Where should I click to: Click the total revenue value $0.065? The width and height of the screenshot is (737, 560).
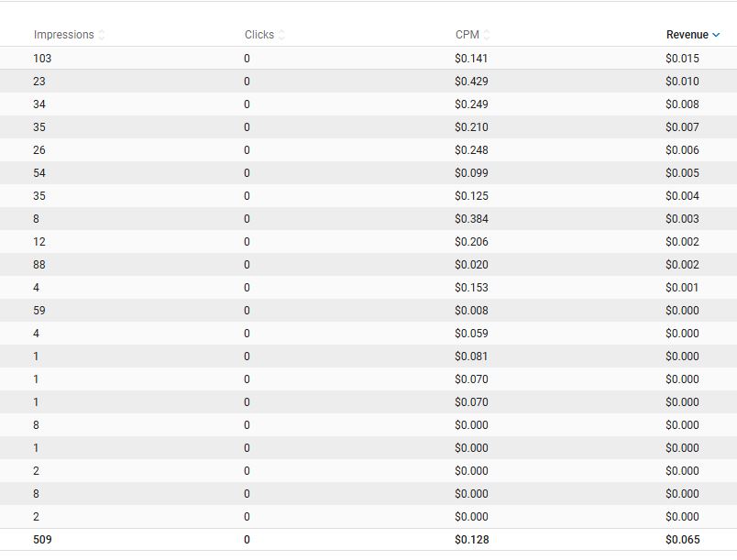pos(682,540)
